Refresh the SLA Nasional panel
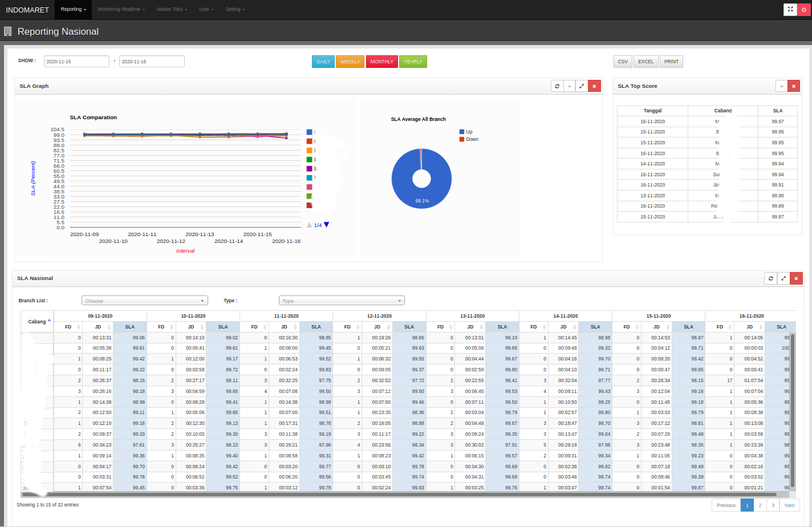 770,278
